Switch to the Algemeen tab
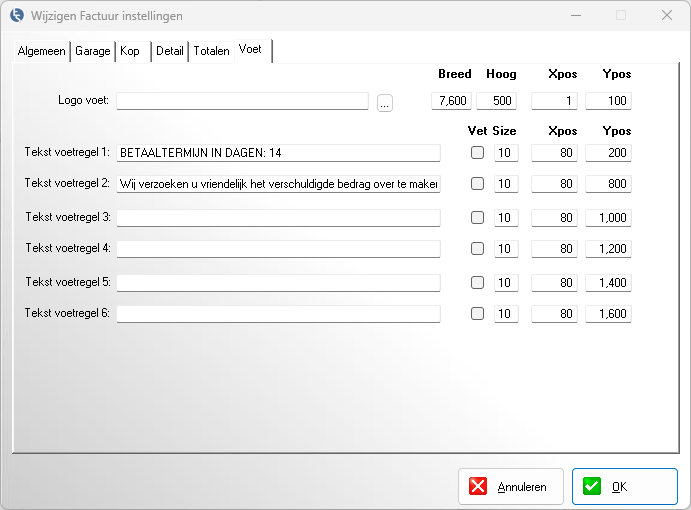This screenshot has height=510, width=691. 42,51
